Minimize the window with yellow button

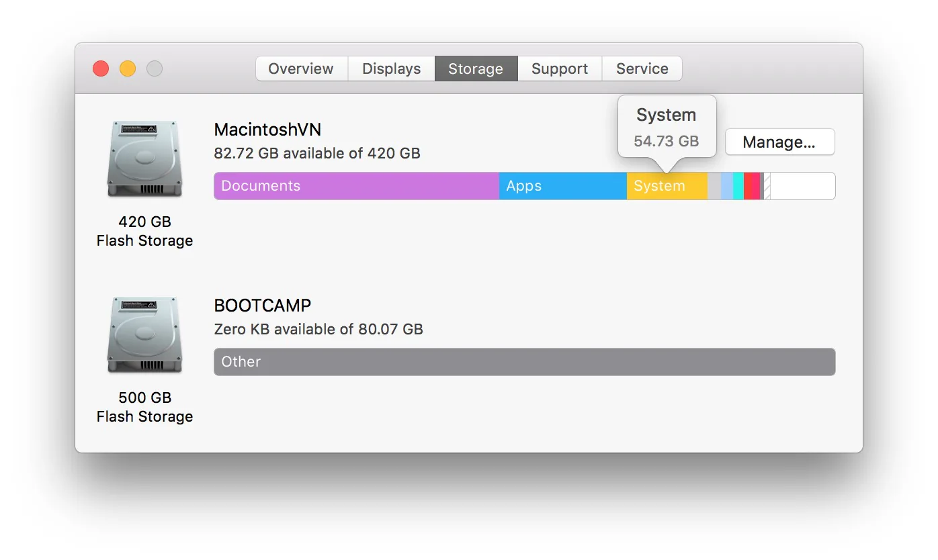pos(128,68)
